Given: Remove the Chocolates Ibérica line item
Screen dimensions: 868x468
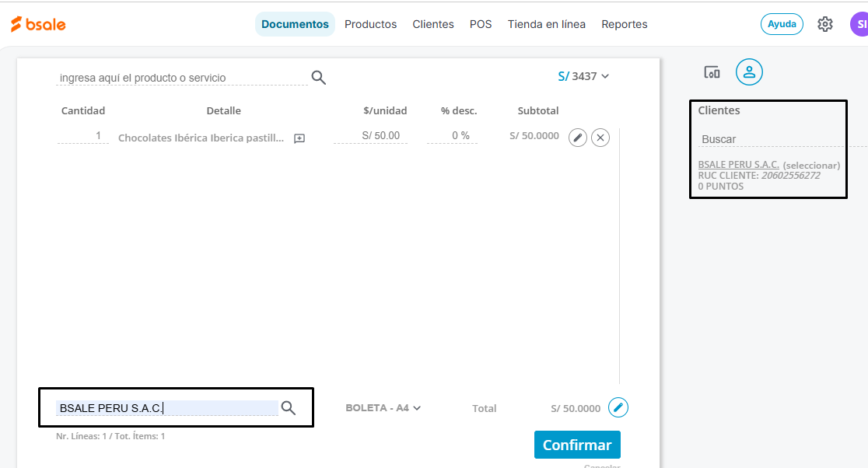Looking at the screenshot, I should (600, 137).
